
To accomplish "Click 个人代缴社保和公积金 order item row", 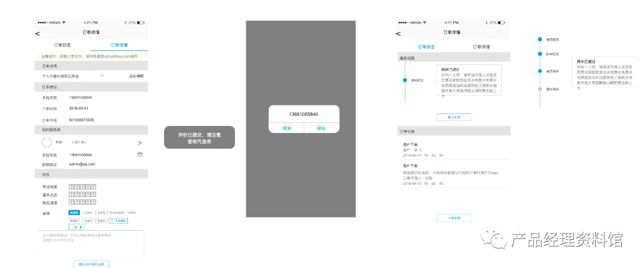I will [91, 76].
